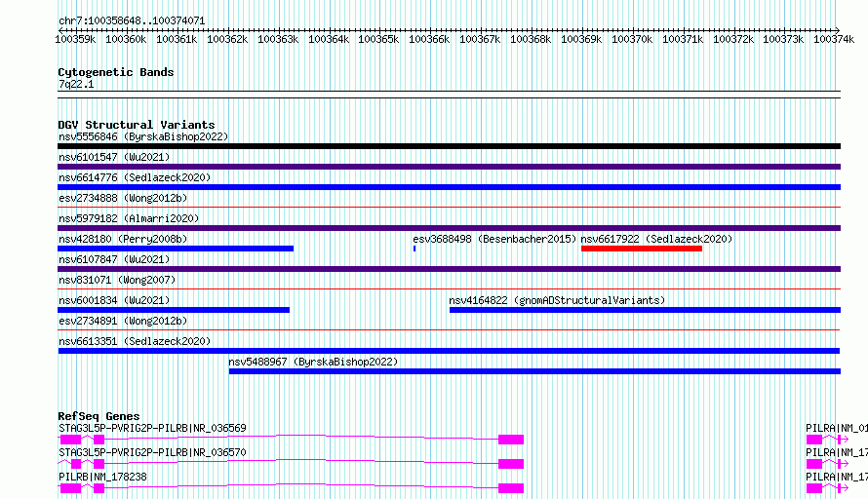Select nsv6001834 (Wu2021) label

(x=114, y=300)
